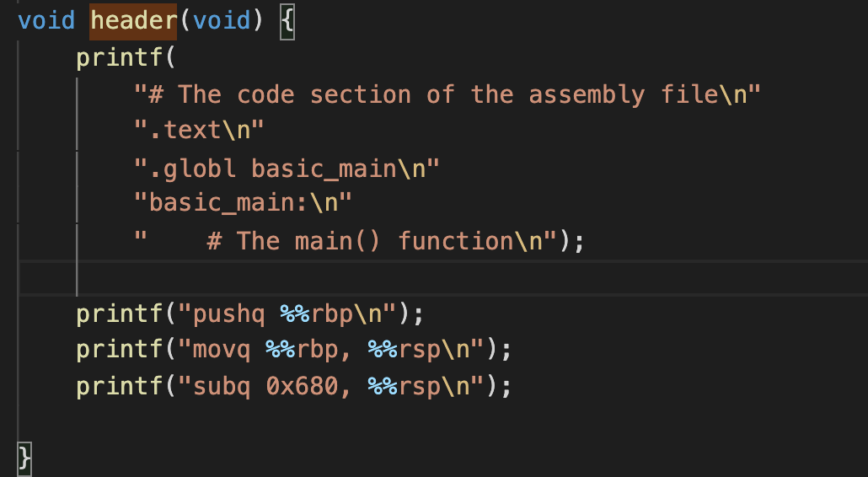The width and height of the screenshot is (868, 477).
Task: Click the opening curly brace after header
Action: pos(287,20)
